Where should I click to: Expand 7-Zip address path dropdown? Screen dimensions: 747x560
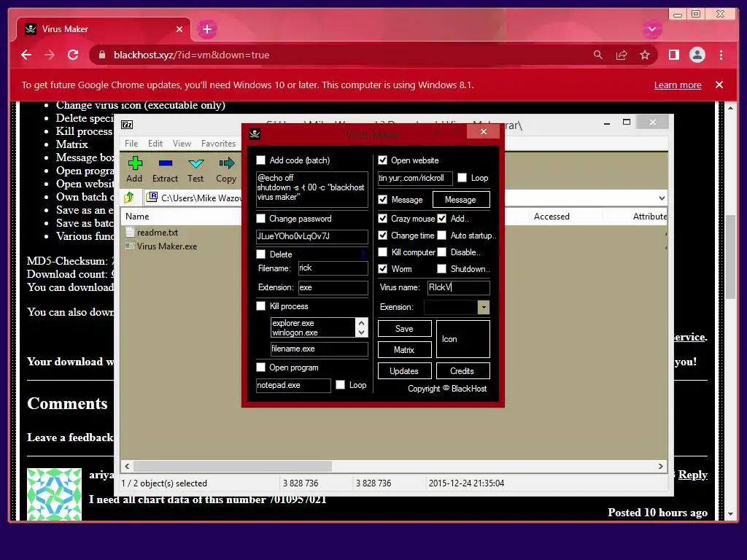[662, 198]
